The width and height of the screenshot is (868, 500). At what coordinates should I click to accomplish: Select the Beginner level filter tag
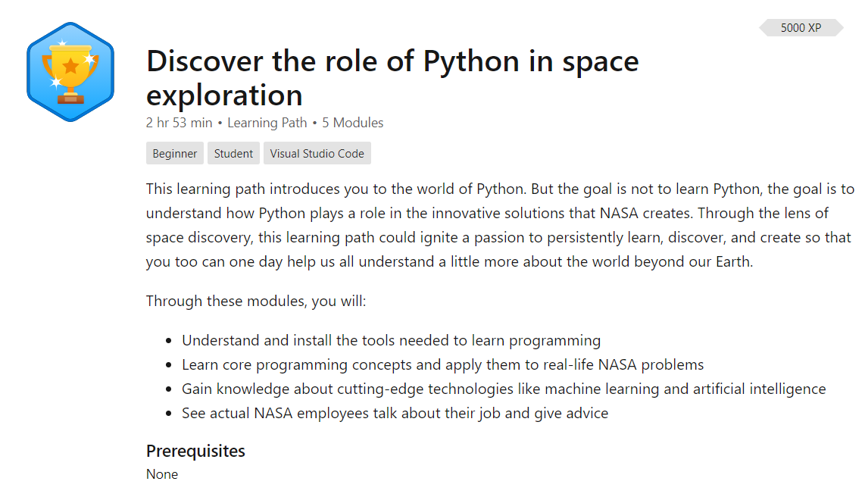point(175,153)
